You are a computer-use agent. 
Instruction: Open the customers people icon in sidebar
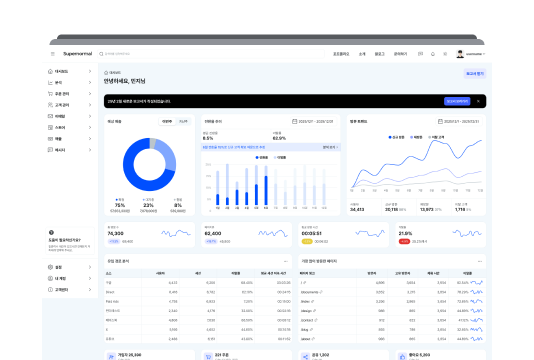(50, 105)
